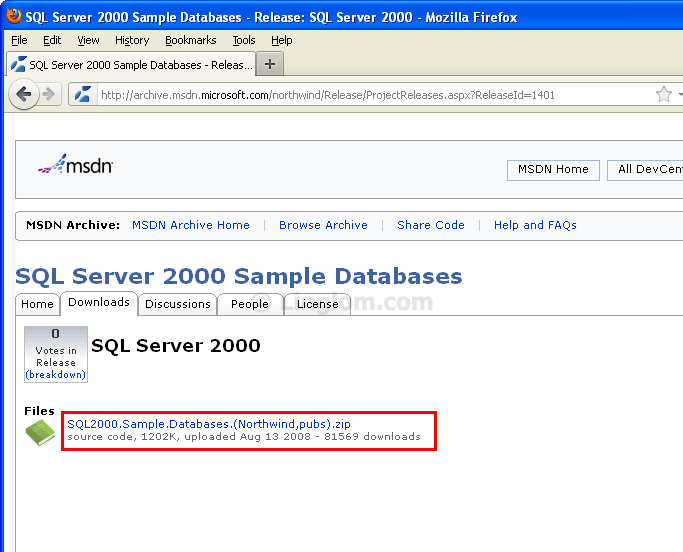Click the Firefox icon in title bar
683x552 pixels.
[14, 16]
